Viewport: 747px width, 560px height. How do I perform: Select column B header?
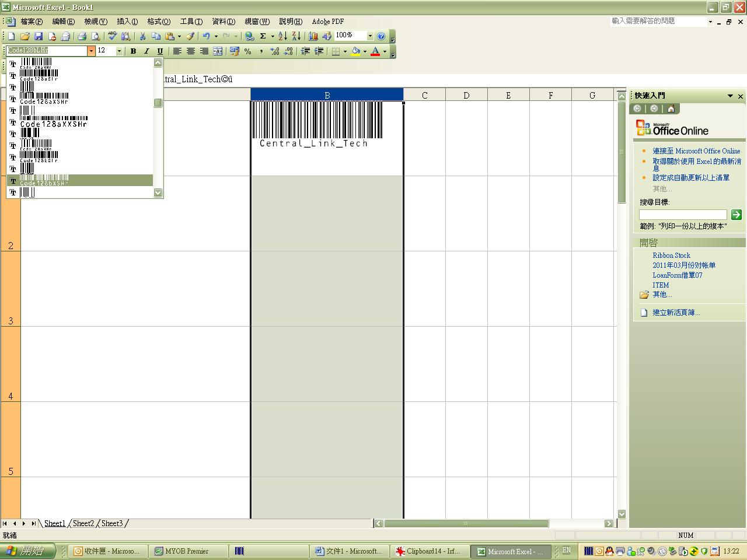coord(327,95)
